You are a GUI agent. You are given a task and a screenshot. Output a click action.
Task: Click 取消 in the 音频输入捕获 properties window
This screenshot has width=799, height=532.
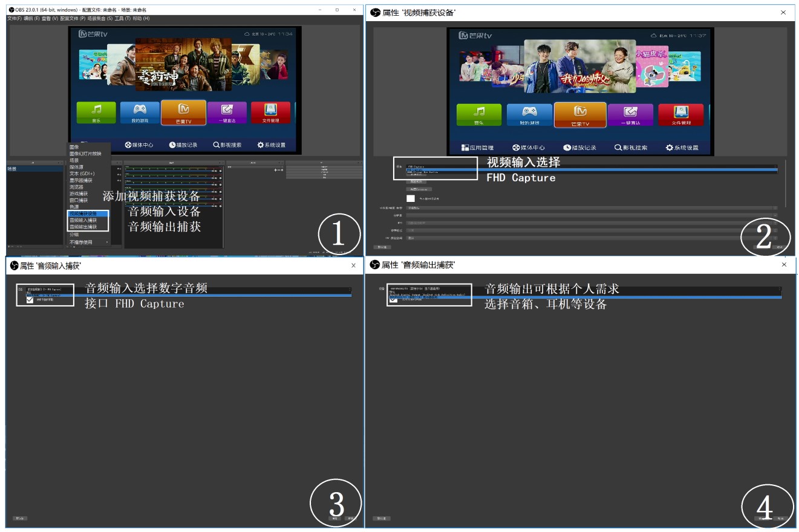(351, 518)
